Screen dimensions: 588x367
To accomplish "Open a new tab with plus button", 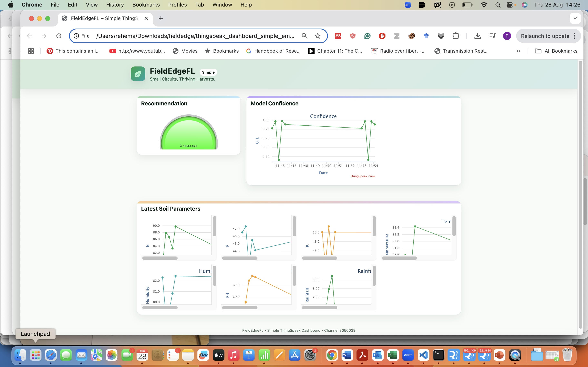I will pos(161,18).
